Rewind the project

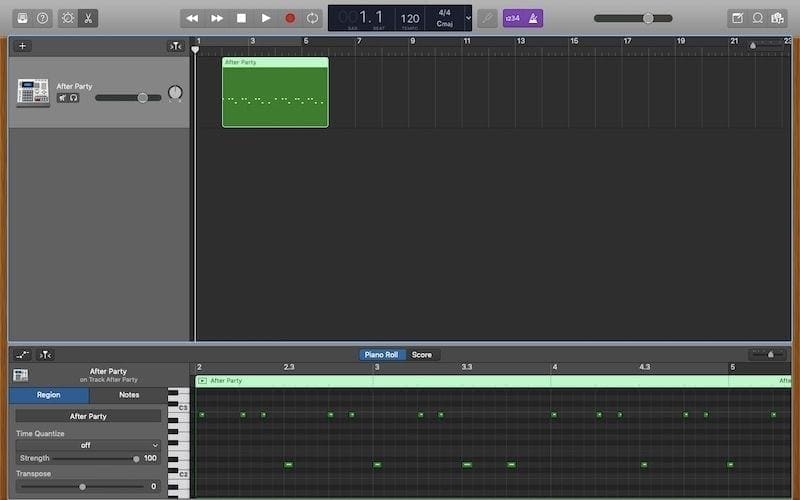coord(192,18)
